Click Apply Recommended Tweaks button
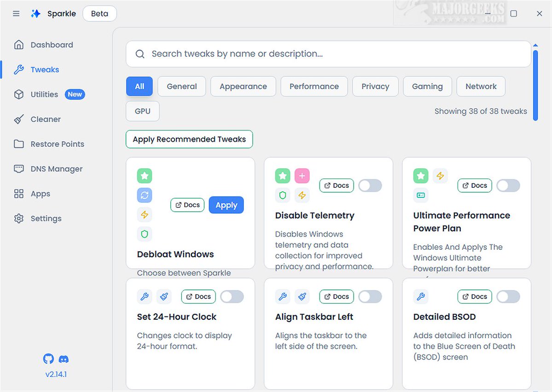Screen dimensions: 552x392 coord(189,139)
